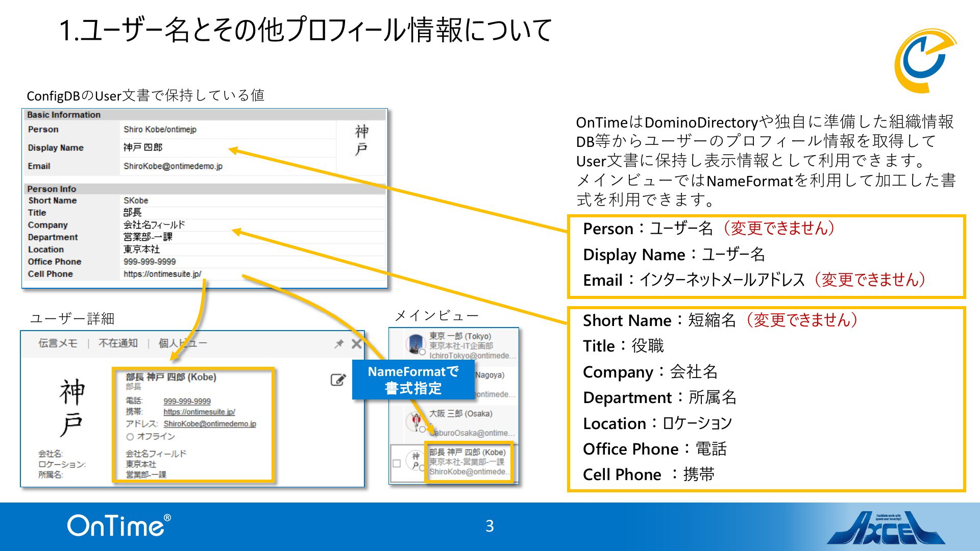
Task: Click the Company field 会社名フィールド
Action: click(x=154, y=224)
